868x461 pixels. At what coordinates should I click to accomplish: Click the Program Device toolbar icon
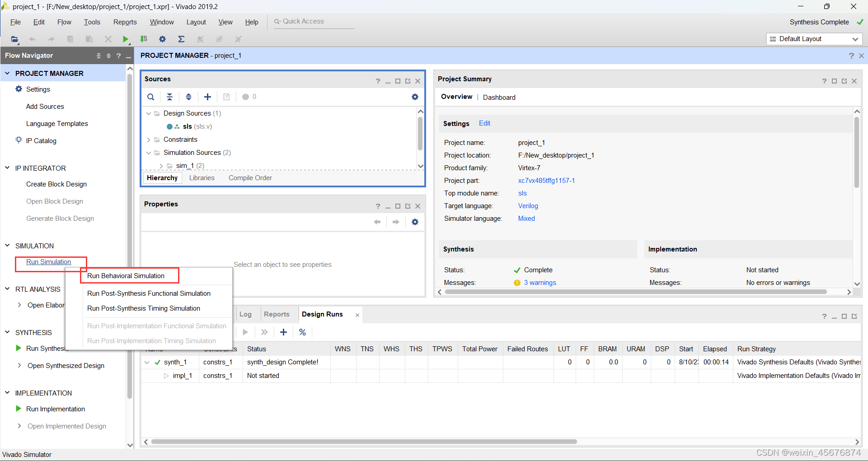pyautogui.click(x=144, y=39)
